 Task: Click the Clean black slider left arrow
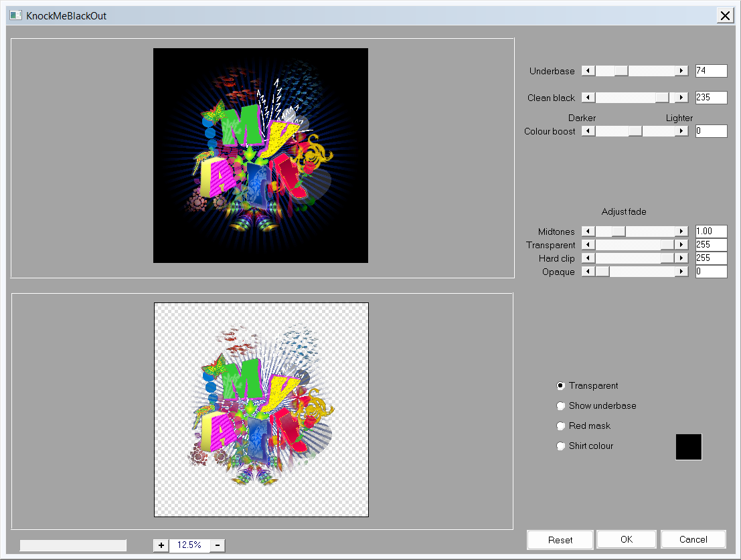pyautogui.click(x=588, y=97)
